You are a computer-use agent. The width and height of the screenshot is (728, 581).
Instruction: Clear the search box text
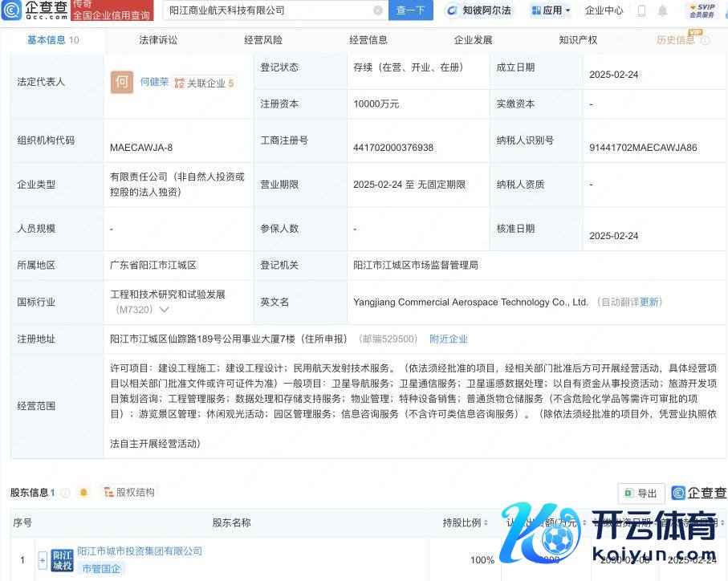point(378,10)
